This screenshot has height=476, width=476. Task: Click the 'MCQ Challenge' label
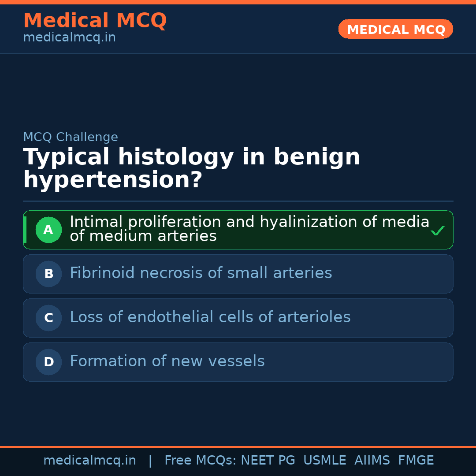71,137
